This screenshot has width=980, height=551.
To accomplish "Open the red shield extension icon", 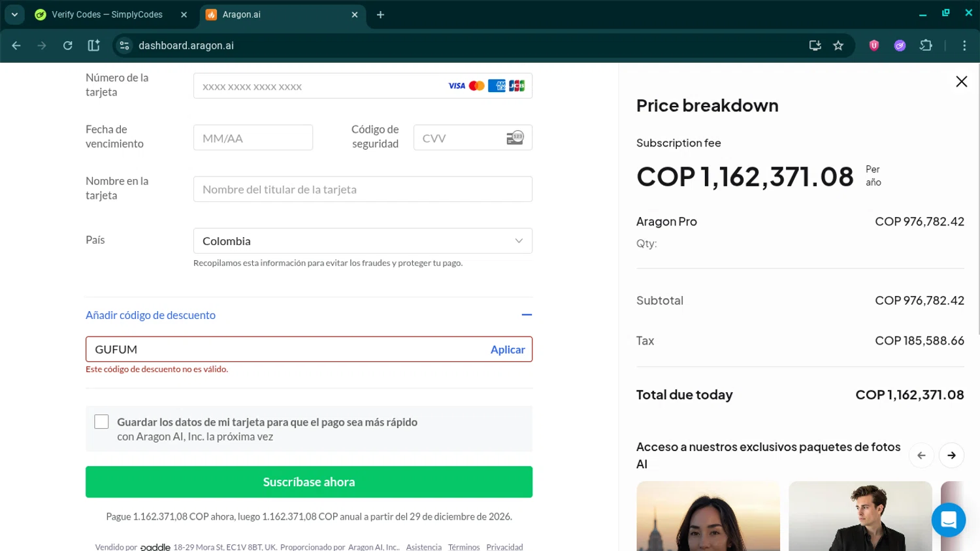I will pos(874,46).
